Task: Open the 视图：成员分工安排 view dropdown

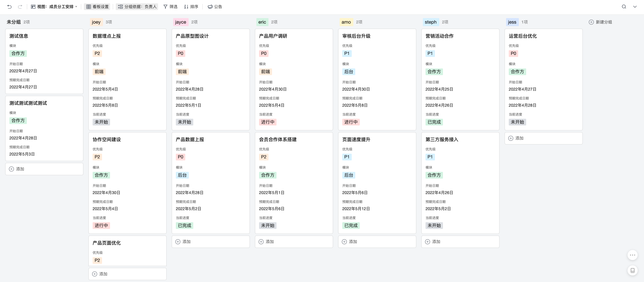Action: [54, 7]
